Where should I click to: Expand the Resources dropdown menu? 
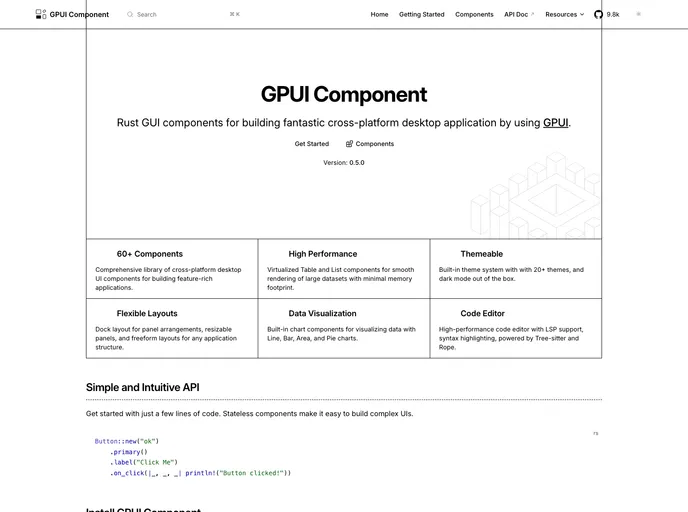(561, 14)
